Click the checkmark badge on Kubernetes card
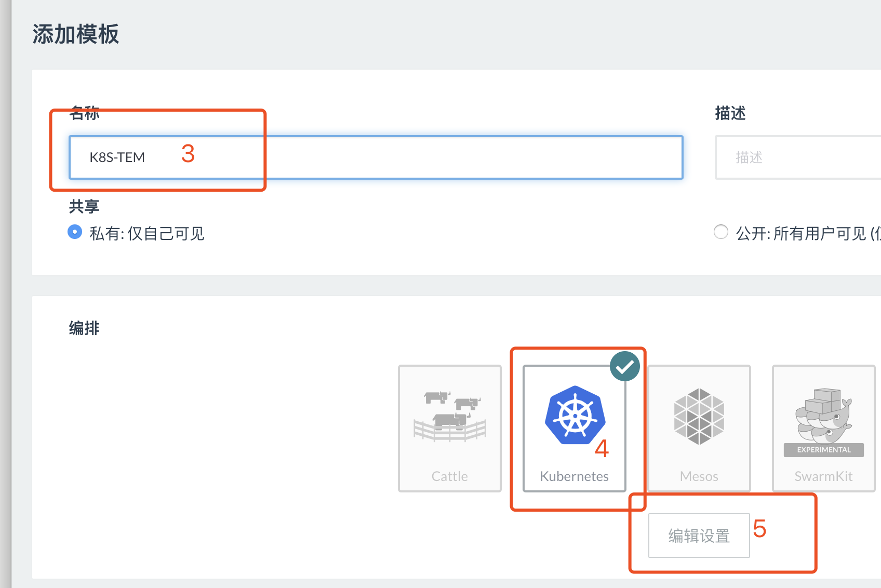The image size is (881, 588). coord(625,366)
